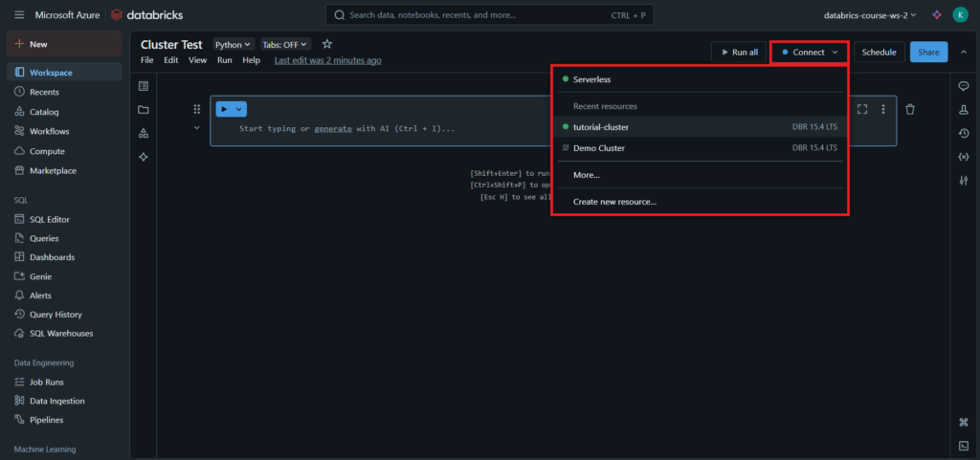Image resolution: width=980 pixels, height=460 pixels.
Task: Click the Schedule button
Action: pyautogui.click(x=879, y=53)
